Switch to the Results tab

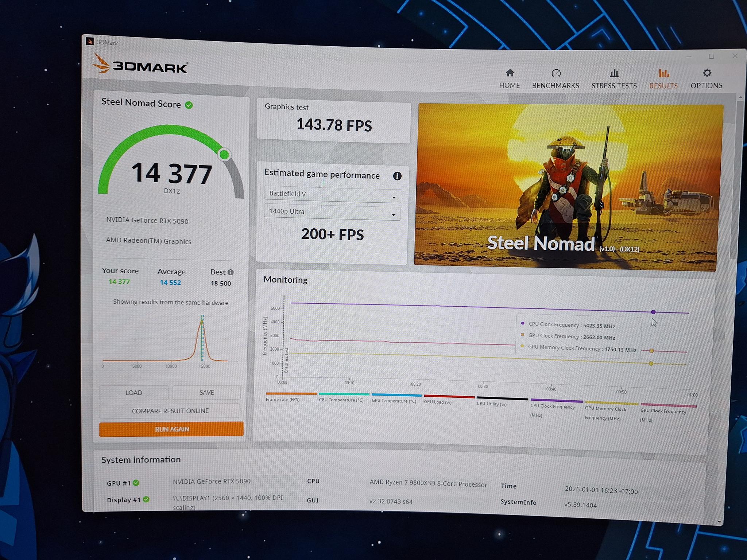[663, 78]
